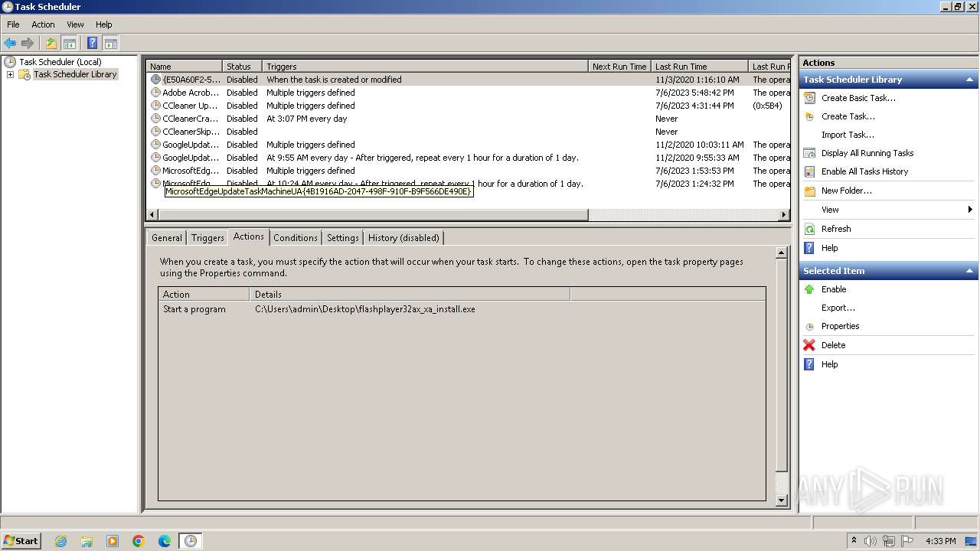Select the GoogleUpdat... task run 10:03:11 AM
The height and width of the screenshot is (551, 980).
pos(468,145)
